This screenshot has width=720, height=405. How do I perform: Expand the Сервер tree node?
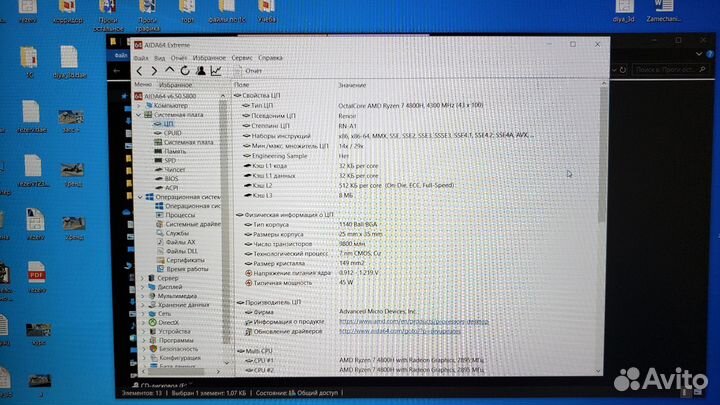tap(142, 278)
